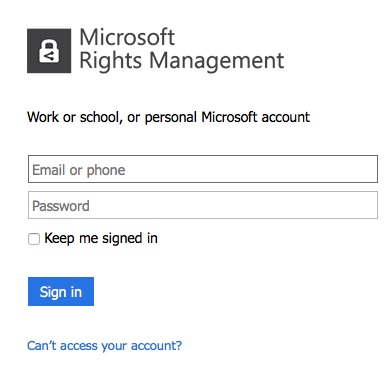Select the word 'account?' in recovery link
Viewport: 388px width, 384px height.
pyautogui.click(x=156, y=346)
